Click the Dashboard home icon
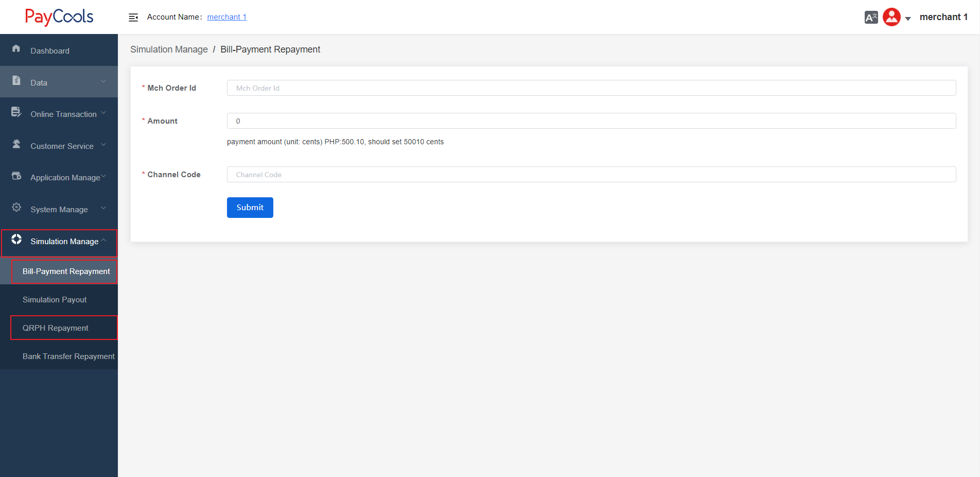 point(16,48)
